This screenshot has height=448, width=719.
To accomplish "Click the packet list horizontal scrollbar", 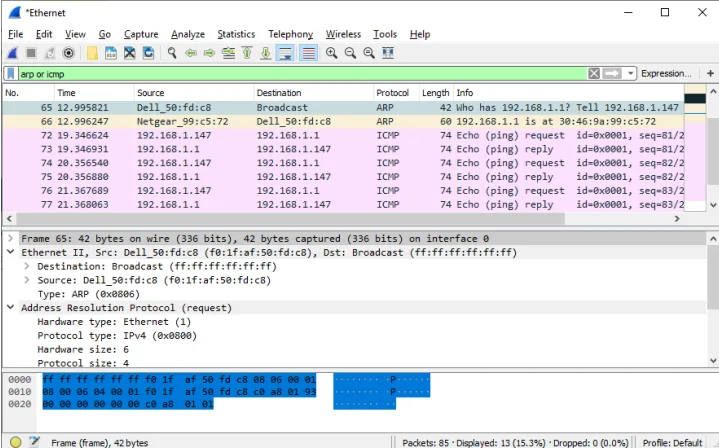I will 290,219.
